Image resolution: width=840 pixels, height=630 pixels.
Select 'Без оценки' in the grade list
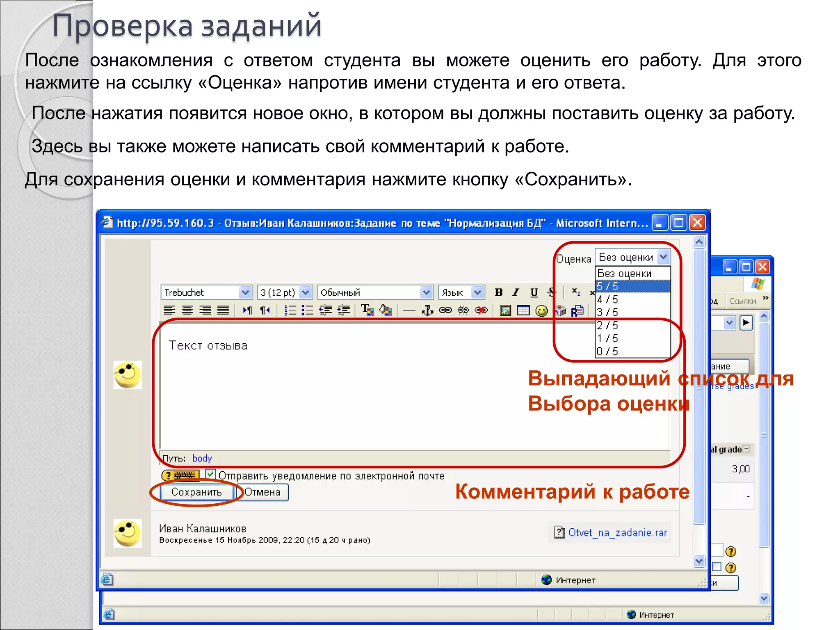click(632, 274)
